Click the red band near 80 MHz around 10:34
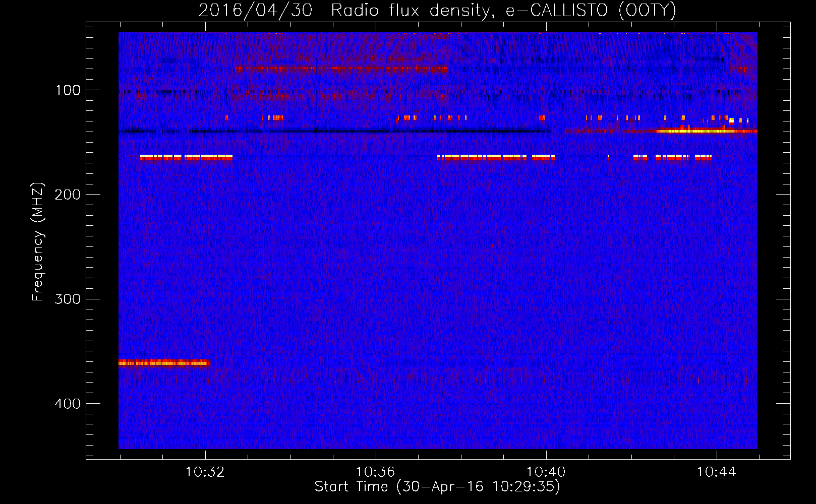Viewport: 816px width, 504px height. [x=341, y=69]
